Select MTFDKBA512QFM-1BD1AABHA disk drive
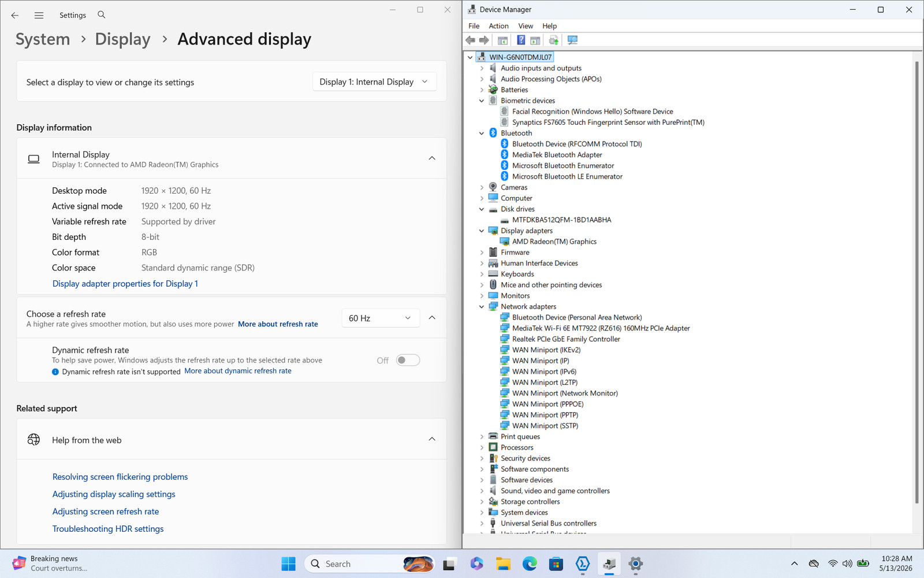 coord(561,220)
